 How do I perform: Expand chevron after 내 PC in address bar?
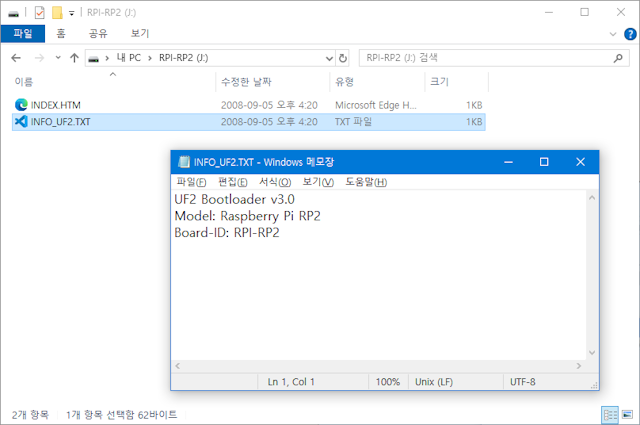150,58
